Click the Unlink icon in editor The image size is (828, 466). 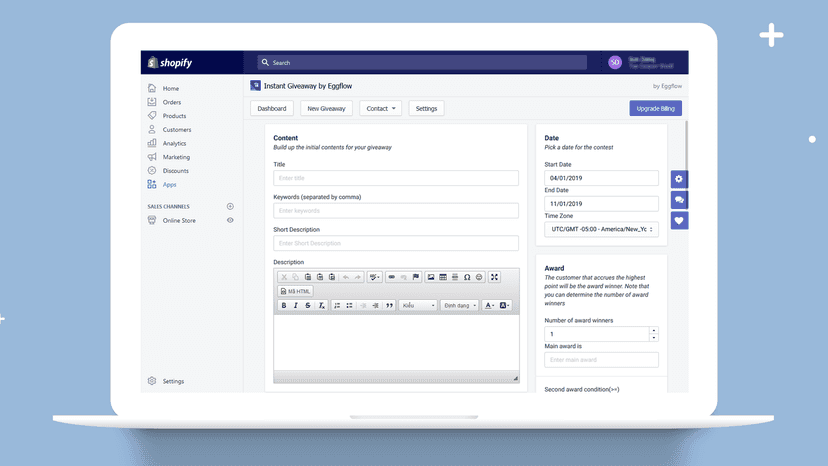tap(403, 277)
